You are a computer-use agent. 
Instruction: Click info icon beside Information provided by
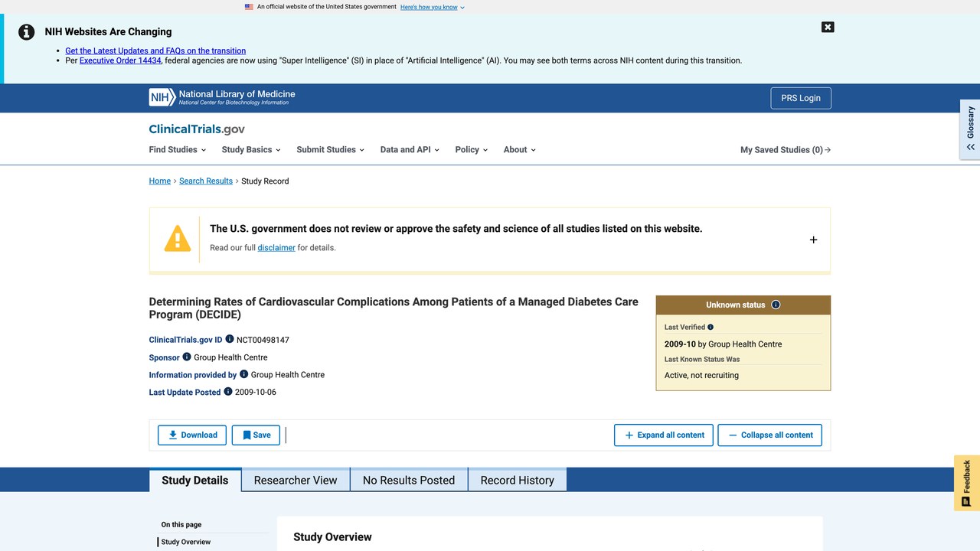tap(244, 374)
